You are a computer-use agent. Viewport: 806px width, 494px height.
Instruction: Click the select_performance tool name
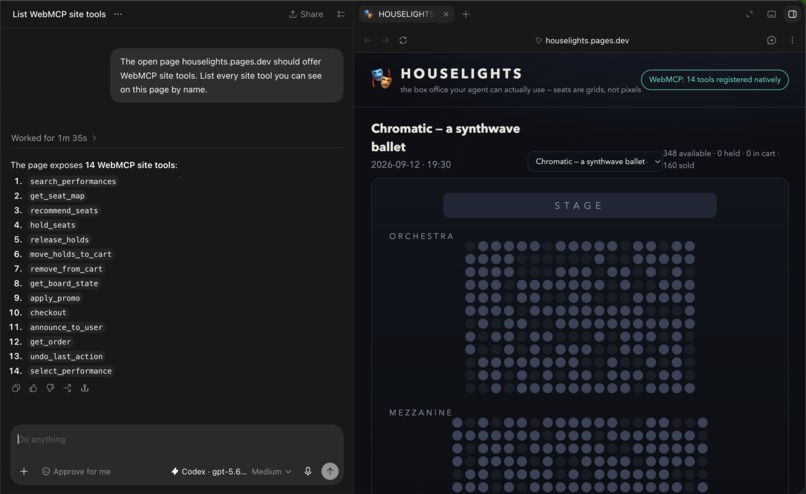tap(70, 371)
